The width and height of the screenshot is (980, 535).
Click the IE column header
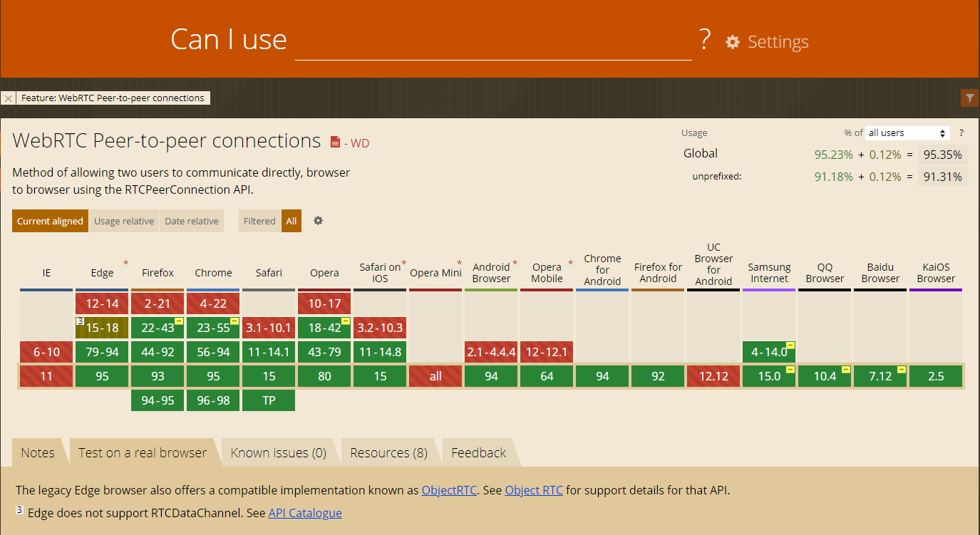pyautogui.click(x=46, y=273)
